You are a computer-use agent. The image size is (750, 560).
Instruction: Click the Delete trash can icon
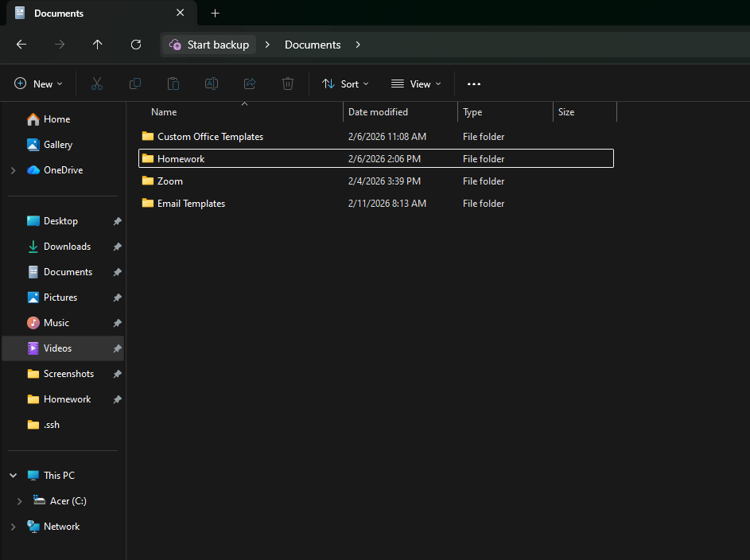[288, 84]
